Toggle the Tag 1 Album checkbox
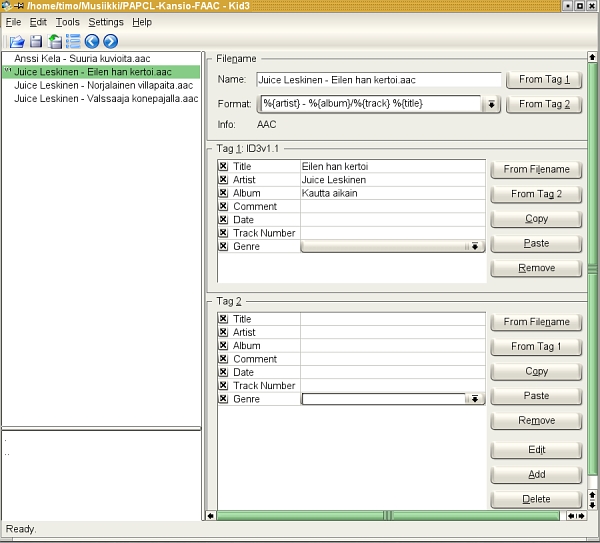This screenshot has width=600, height=543. [223, 193]
